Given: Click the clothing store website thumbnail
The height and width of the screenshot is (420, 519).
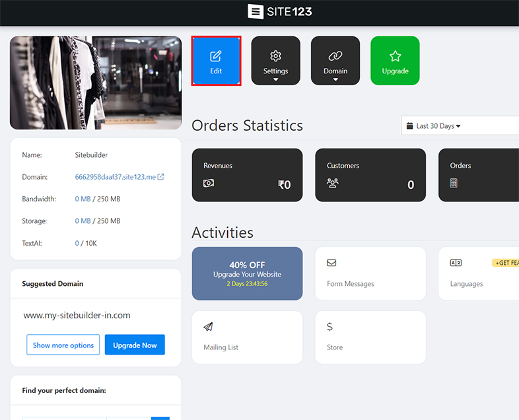Looking at the screenshot, I should 96,83.
